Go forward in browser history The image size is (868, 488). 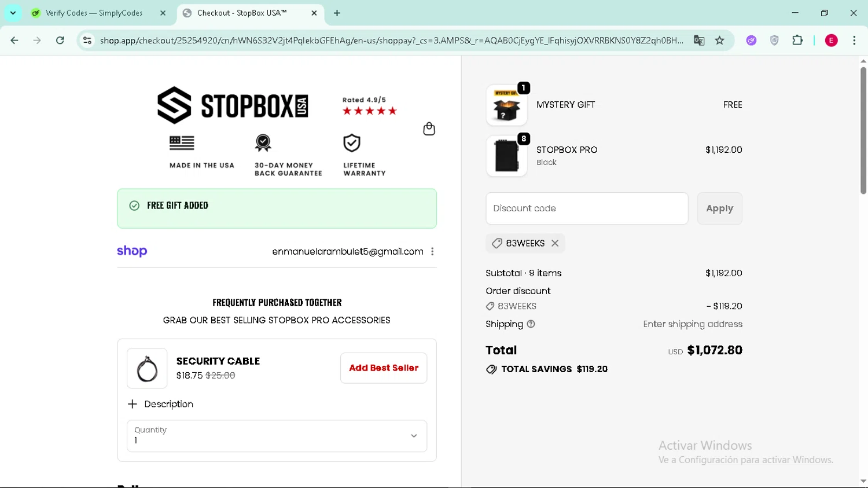point(37,41)
